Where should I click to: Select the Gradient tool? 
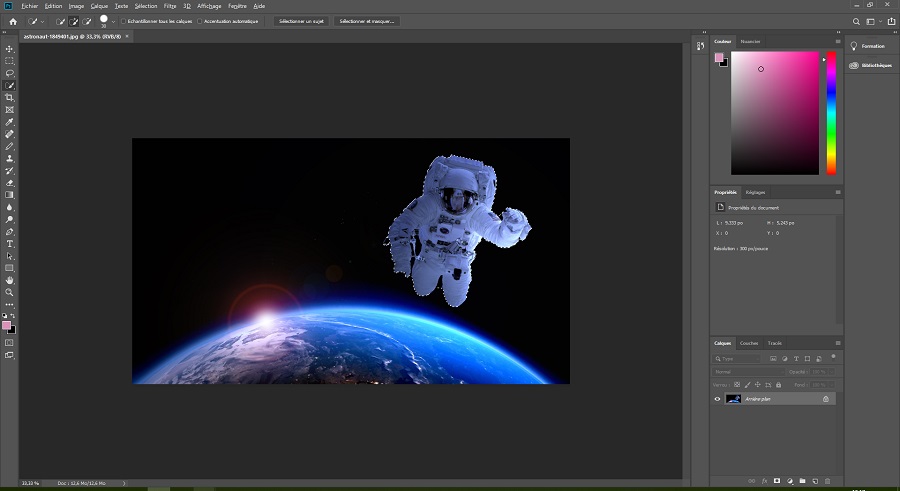9,195
